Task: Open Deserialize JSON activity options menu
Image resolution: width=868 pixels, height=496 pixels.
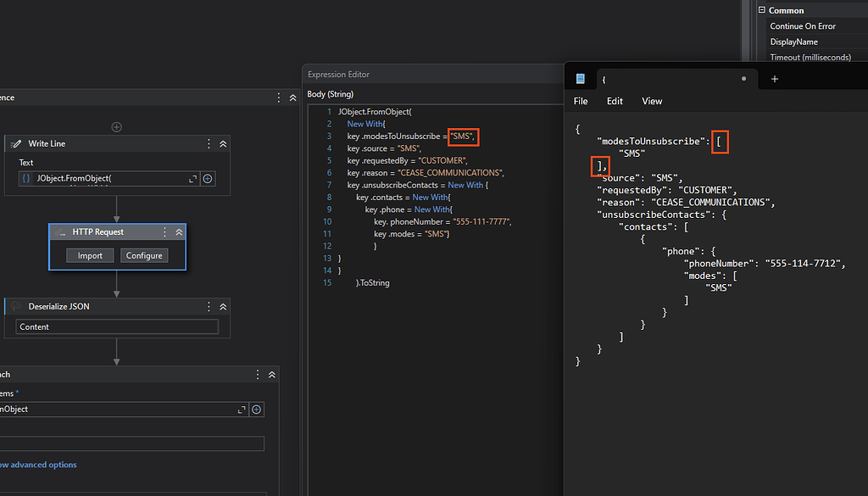Action: [209, 307]
